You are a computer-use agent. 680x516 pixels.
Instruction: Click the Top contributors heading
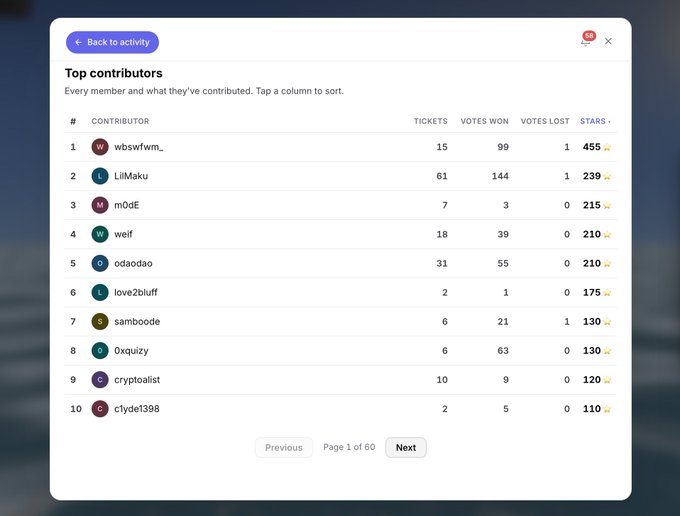coord(114,73)
